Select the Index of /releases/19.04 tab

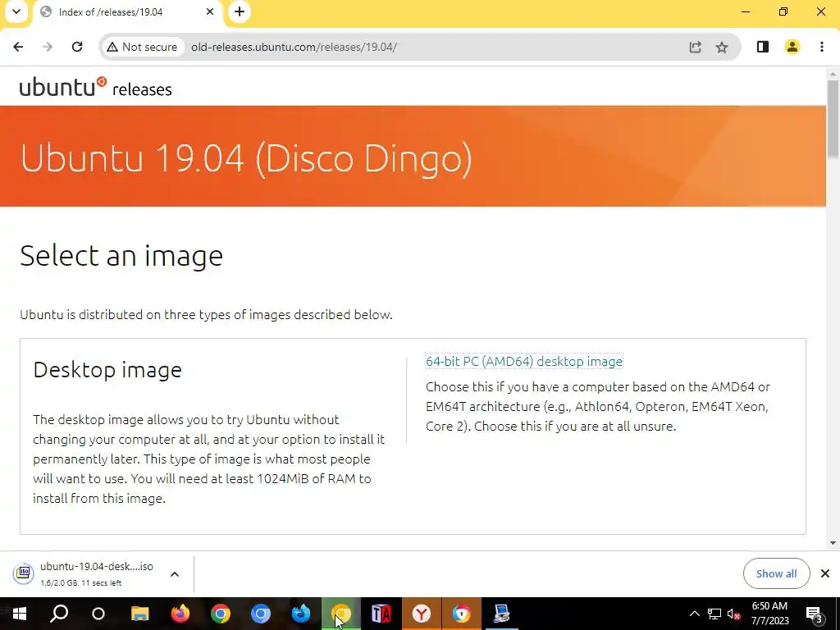pos(126,11)
